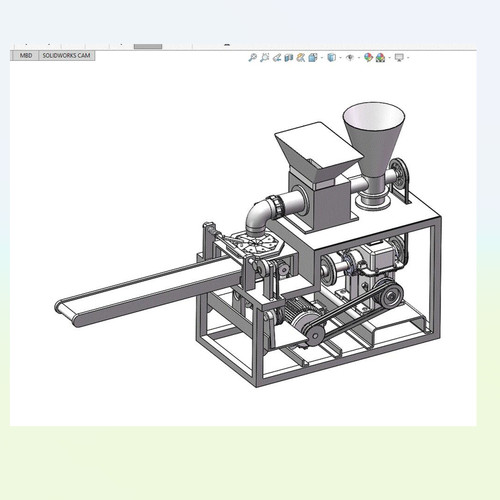Screen dimensions: 500x500
Task: Click the Apply Scene icon
Action: [x=380, y=58]
